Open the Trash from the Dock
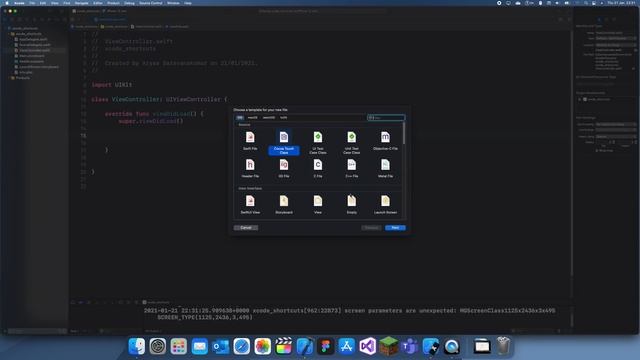 [503, 346]
